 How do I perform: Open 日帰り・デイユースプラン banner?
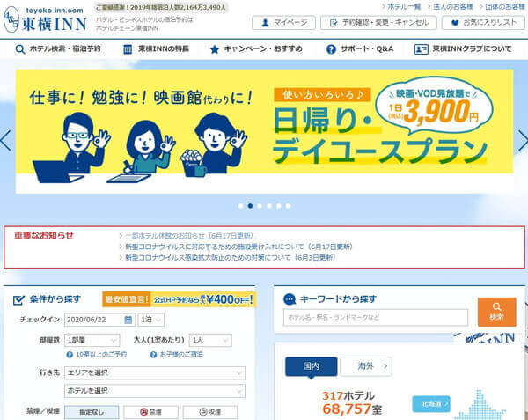(264, 132)
